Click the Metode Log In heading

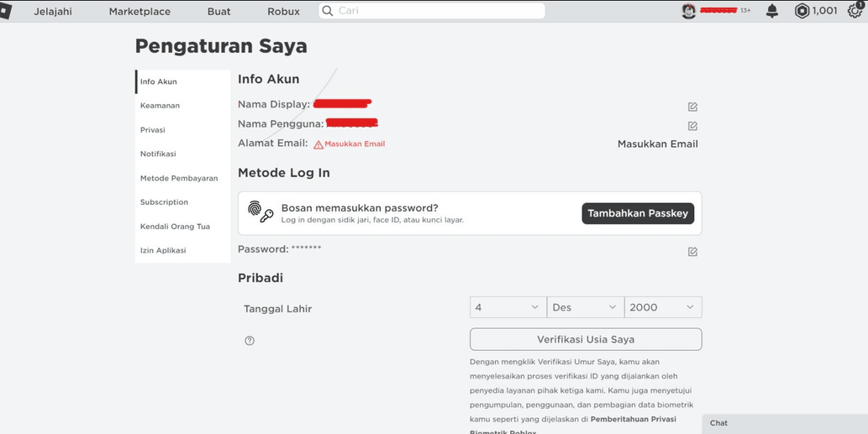(283, 173)
